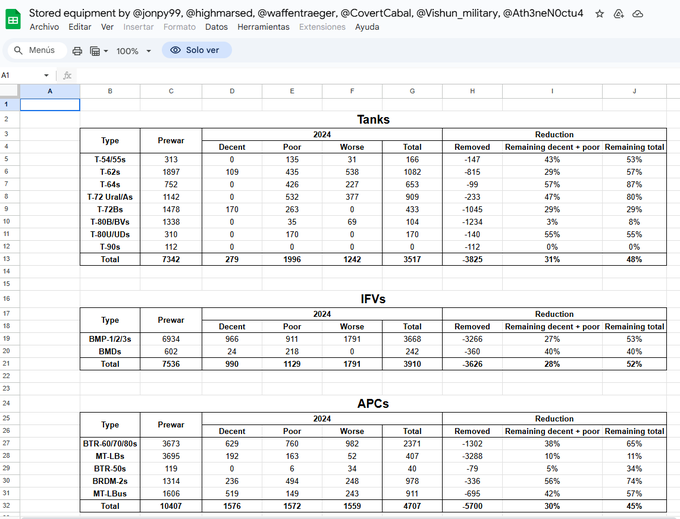Click the Formato menu

[x=180, y=27]
